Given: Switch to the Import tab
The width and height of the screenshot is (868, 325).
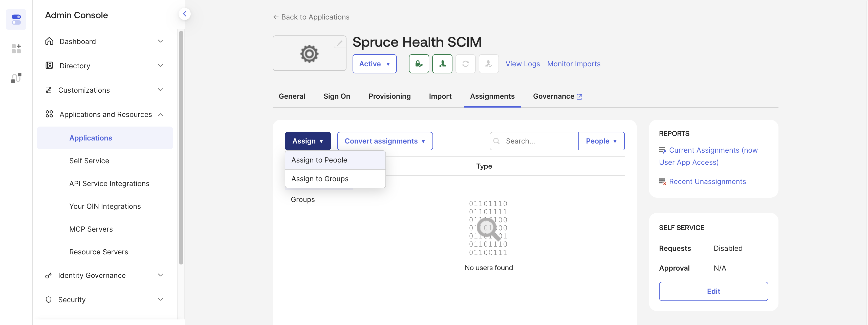Looking at the screenshot, I should click(x=440, y=96).
